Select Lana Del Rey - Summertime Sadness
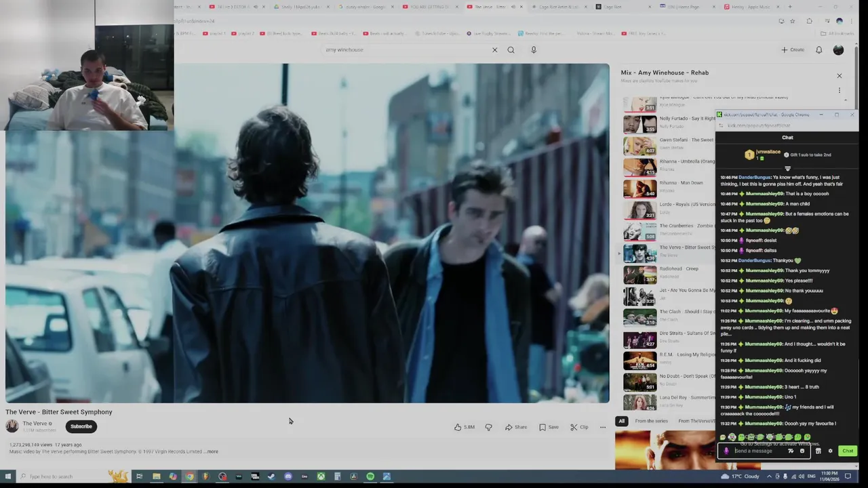 pos(668,403)
